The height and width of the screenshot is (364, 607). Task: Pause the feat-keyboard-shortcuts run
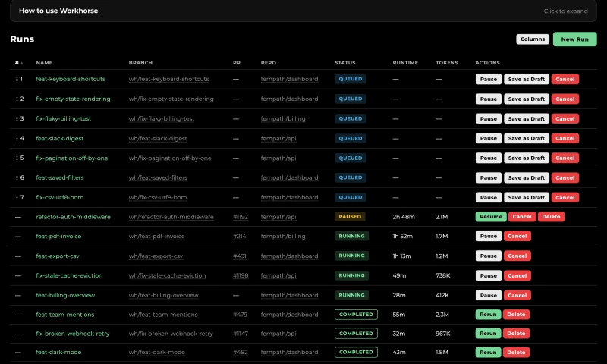(x=488, y=79)
